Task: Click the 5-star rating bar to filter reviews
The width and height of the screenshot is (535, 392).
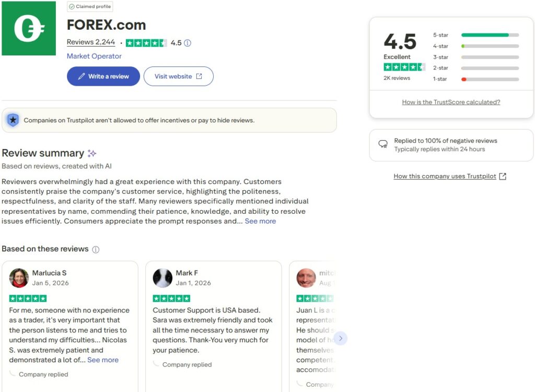Action: point(490,34)
